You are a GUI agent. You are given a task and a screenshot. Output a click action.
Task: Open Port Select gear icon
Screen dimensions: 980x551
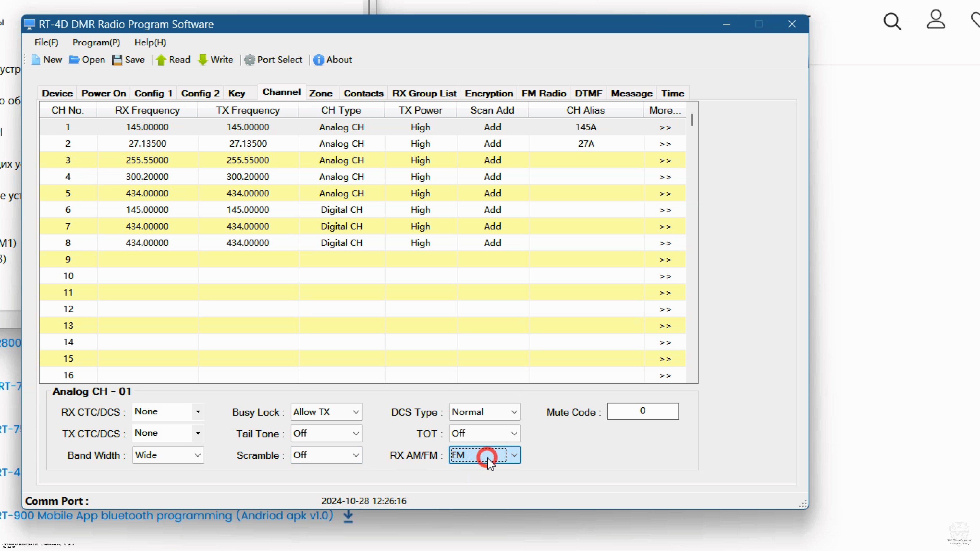pos(250,60)
